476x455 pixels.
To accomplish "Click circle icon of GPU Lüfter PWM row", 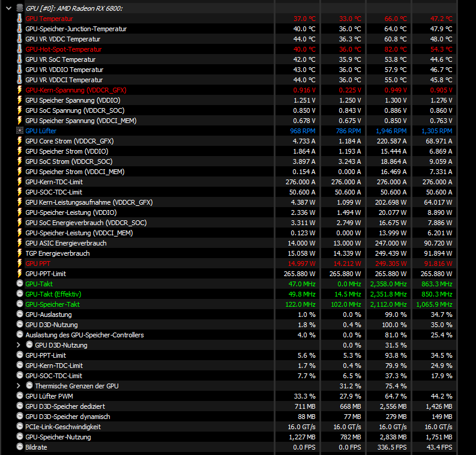I will coord(20,396).
